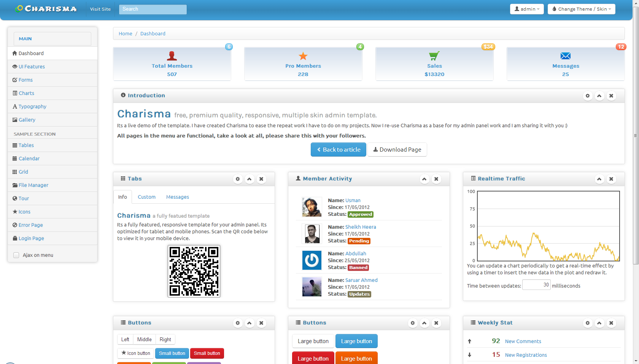Click the QR code image
The height and width of the screenshot is (364, 639).
tap(194, 271)
